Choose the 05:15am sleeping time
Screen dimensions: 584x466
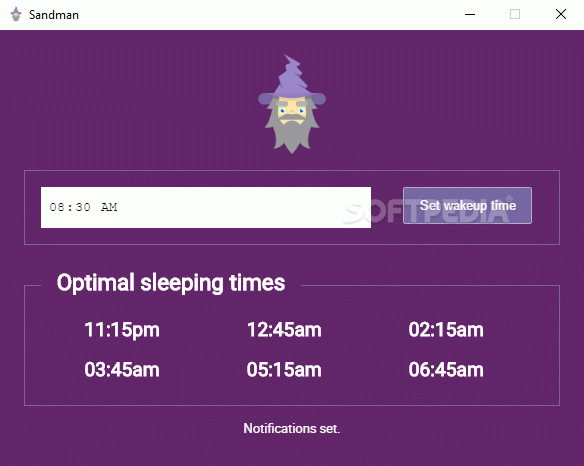284,370
